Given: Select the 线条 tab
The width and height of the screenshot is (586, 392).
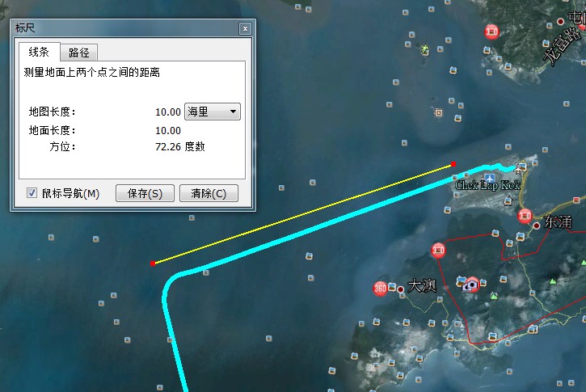Looking at the screenshot, I should coord(39,52).
